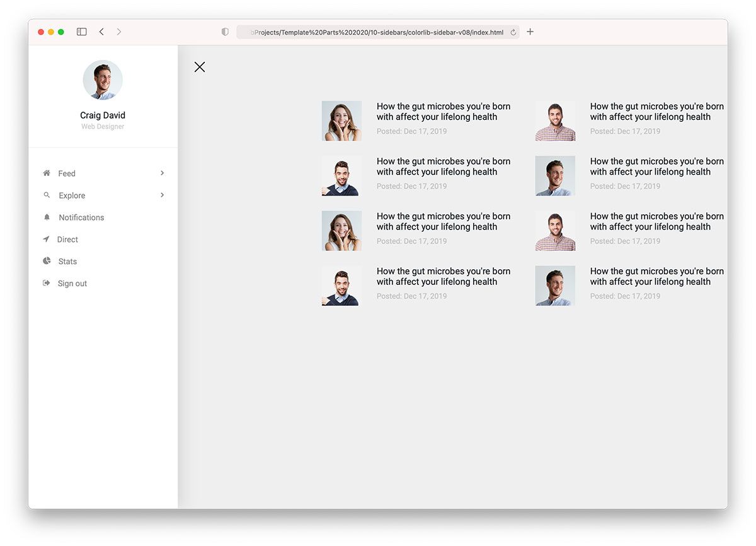Go forward with browser forward arrow

click(x=119, y=32)
